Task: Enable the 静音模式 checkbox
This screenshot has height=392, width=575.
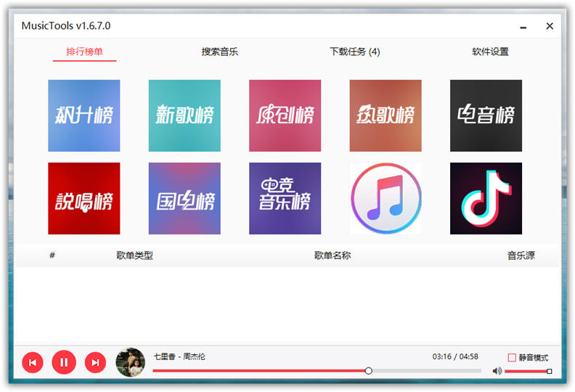Action: [x=512, y=358]
